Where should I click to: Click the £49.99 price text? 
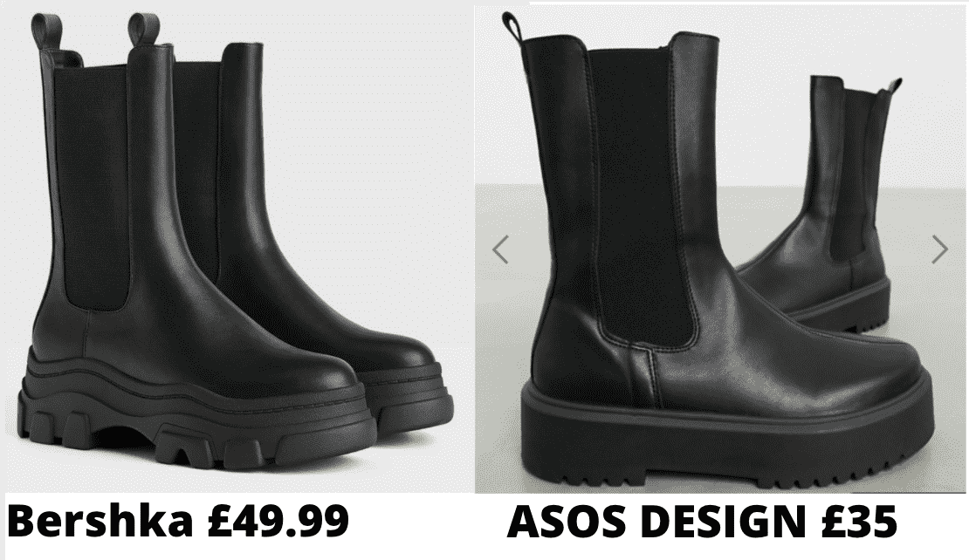(x=278, y=522)
